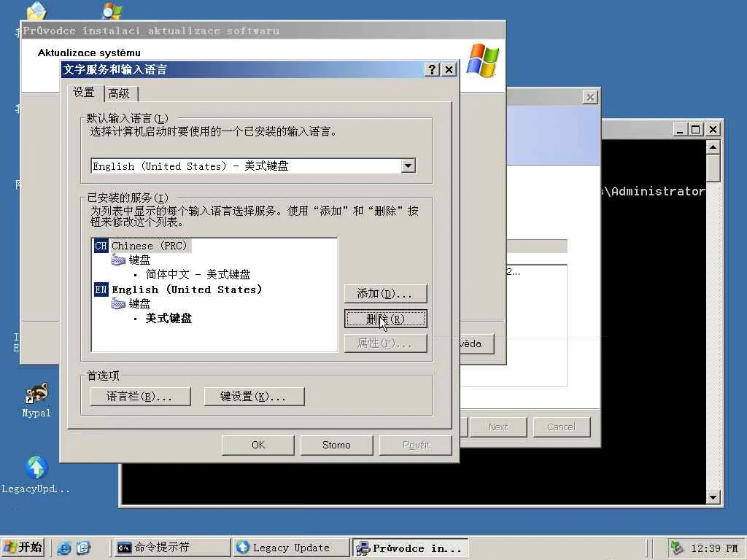Close the Legacy Update wizard window behind
The image size is (747, 560).
pos(589,97)
